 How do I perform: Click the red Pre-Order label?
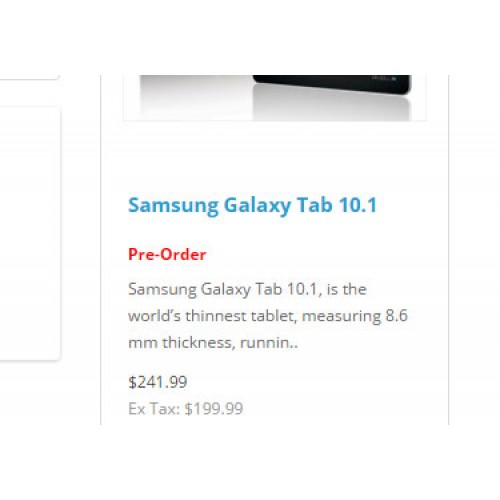tap(167, 255)
